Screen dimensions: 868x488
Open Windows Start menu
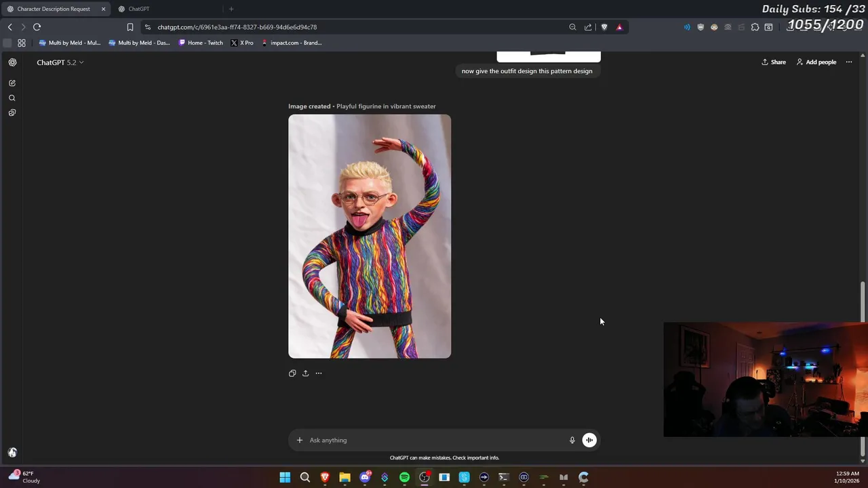click(x=285, y=477)
